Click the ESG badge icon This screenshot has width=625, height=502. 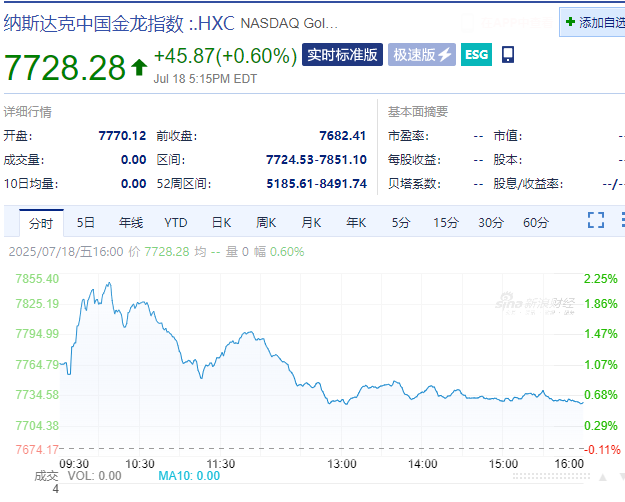pos(476,55)
